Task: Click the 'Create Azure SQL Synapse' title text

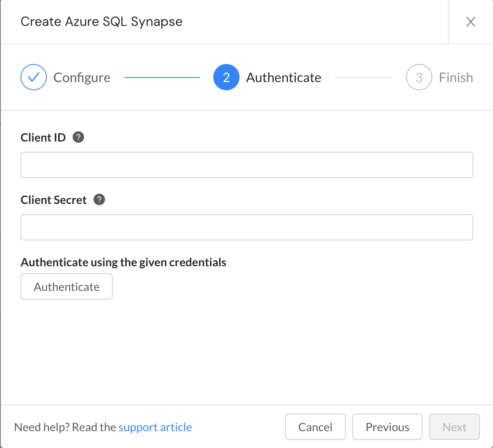Action: [102, 21]
